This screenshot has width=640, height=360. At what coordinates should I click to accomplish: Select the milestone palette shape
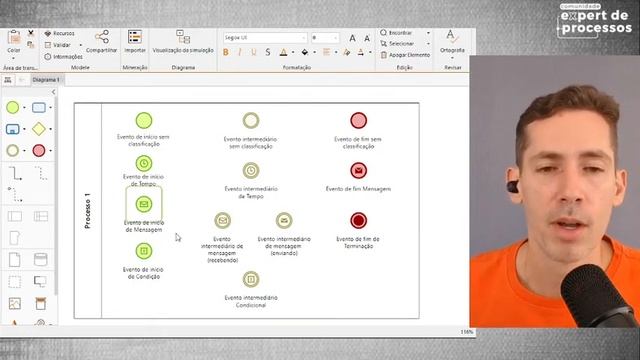coord(14,238)
